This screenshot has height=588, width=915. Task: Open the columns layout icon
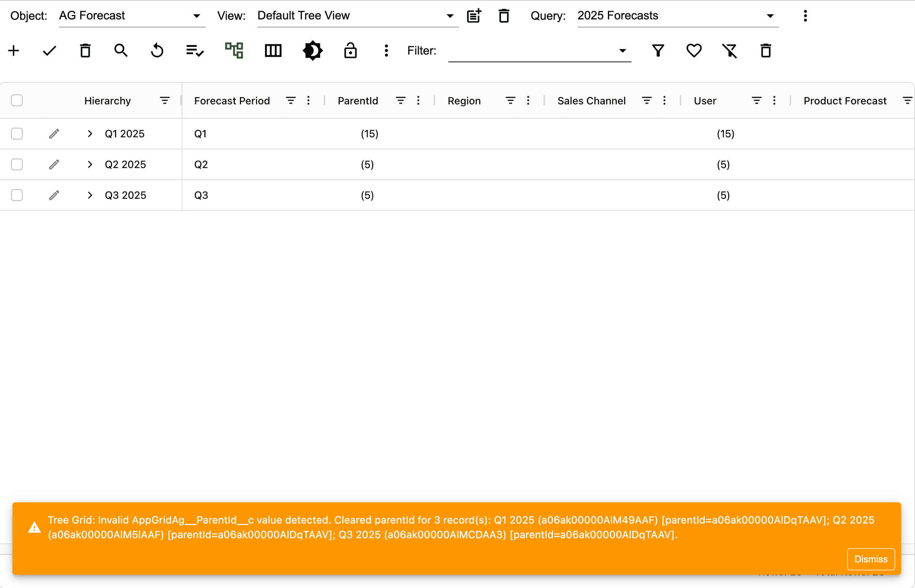(273, 51)
